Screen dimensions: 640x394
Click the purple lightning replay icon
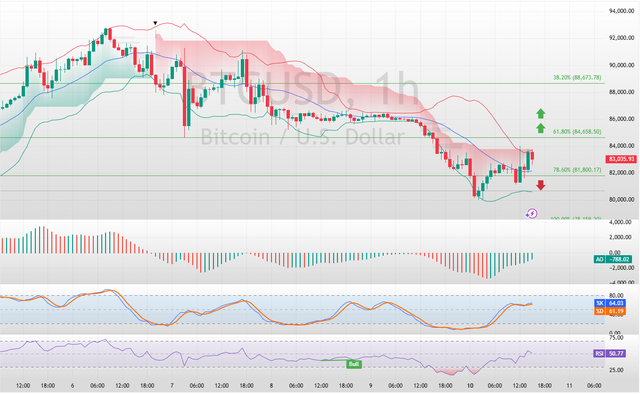tap(531, 214)
